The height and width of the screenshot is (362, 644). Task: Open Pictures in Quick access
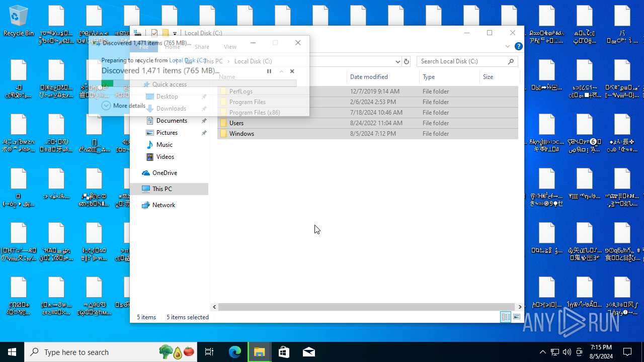[167, 133]
